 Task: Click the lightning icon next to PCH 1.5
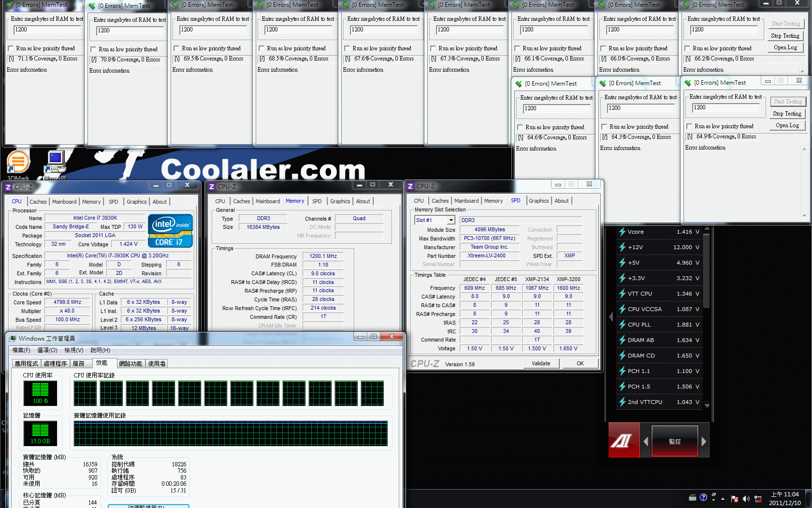[623, 387]
